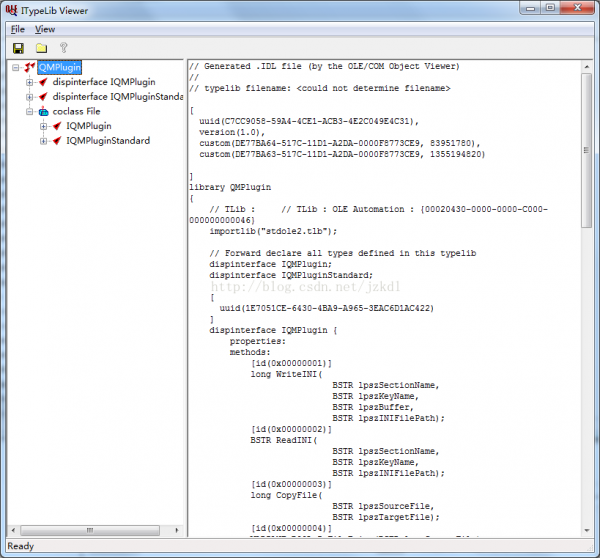Select the QMPlugin tree item
The image size is (600, 558).
(60, 67)
